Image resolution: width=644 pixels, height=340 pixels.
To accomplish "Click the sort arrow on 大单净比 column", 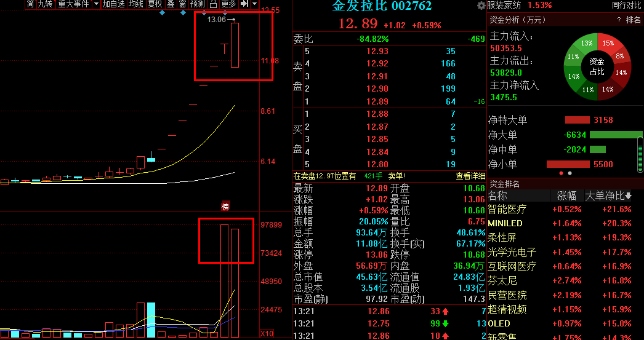I will [628, 197].
